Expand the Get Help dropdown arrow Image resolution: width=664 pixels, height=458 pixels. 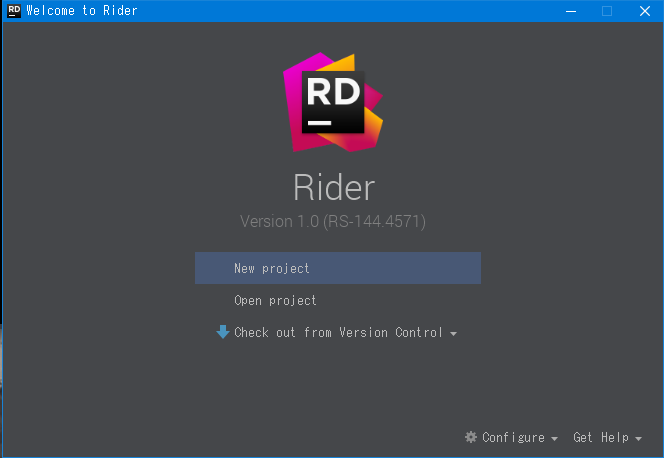(638, 439)
